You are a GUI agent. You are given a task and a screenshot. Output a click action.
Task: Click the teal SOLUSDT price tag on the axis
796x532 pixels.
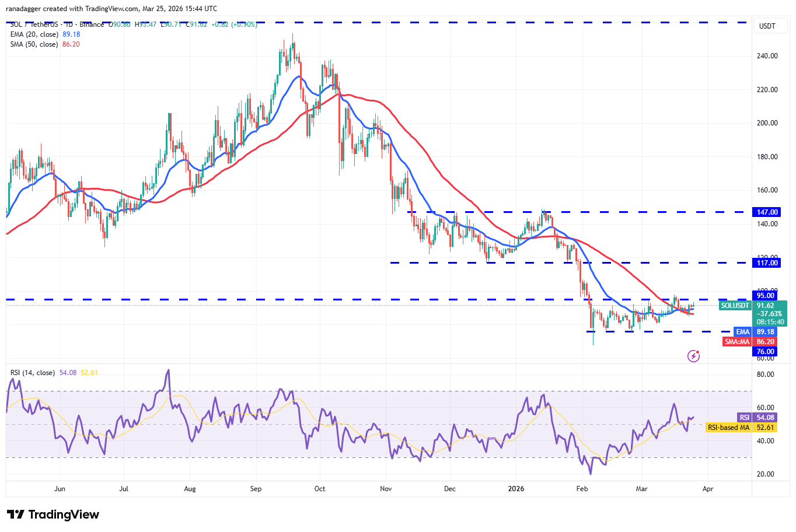pyautogui.click(x=735, y=305)
